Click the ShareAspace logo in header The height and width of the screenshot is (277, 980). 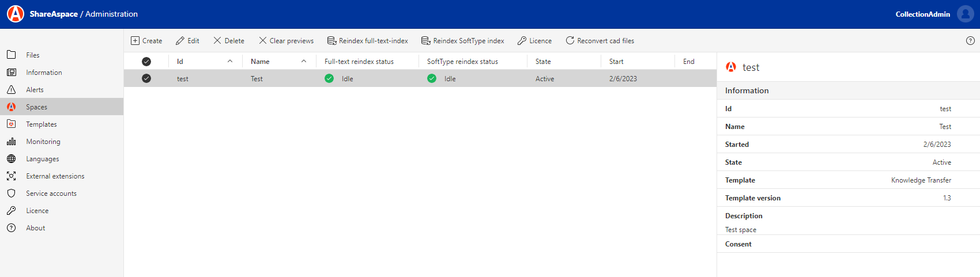[x=16, y=14]
